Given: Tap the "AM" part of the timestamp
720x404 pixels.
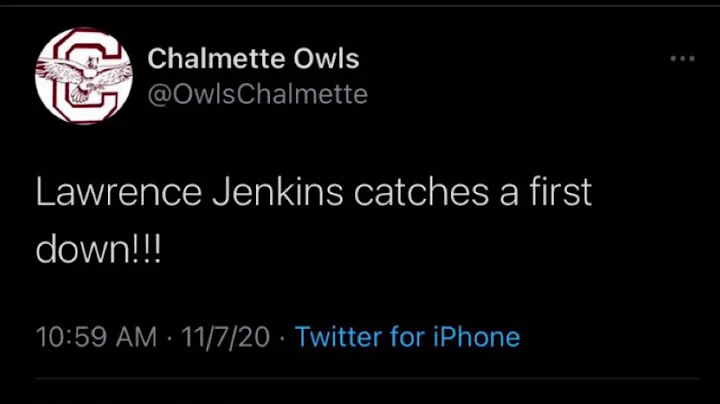Looking at the screenshot, I should coord(135,337).
